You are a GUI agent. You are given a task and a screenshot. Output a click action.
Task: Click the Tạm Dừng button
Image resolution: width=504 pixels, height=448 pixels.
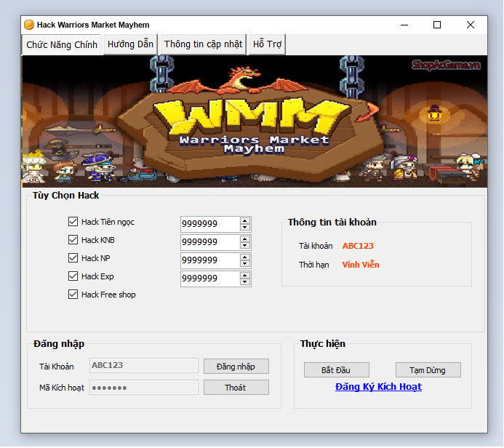point(428,370)
